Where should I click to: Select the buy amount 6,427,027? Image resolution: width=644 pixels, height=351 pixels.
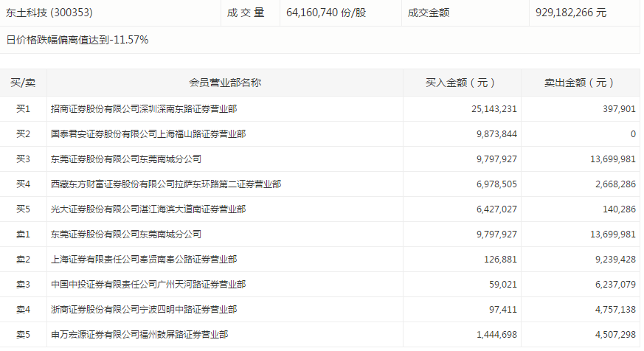click(496, 209)
